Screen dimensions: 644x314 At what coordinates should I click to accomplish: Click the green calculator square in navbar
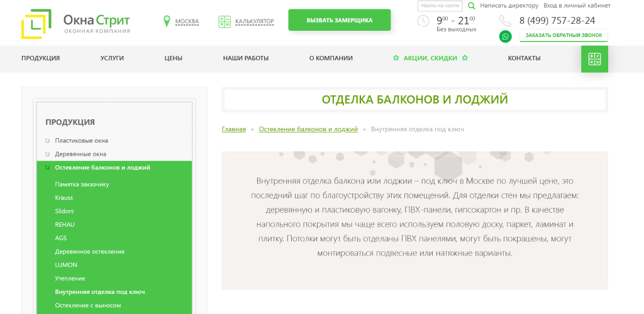[594, 59]
